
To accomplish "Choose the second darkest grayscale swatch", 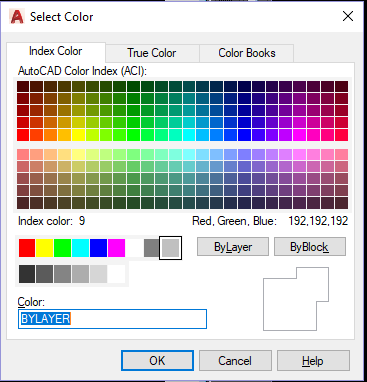I will [45, 274].
